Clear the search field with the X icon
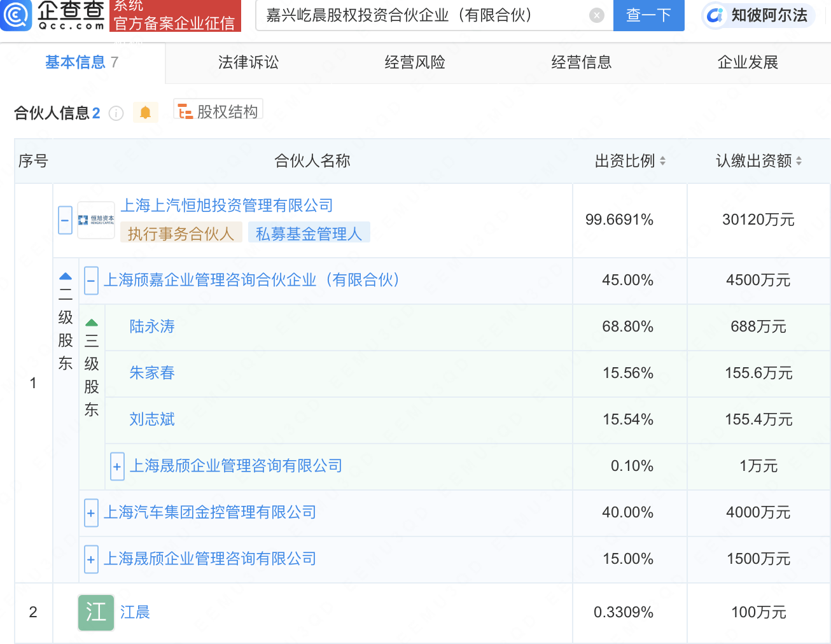 [597, 15]
